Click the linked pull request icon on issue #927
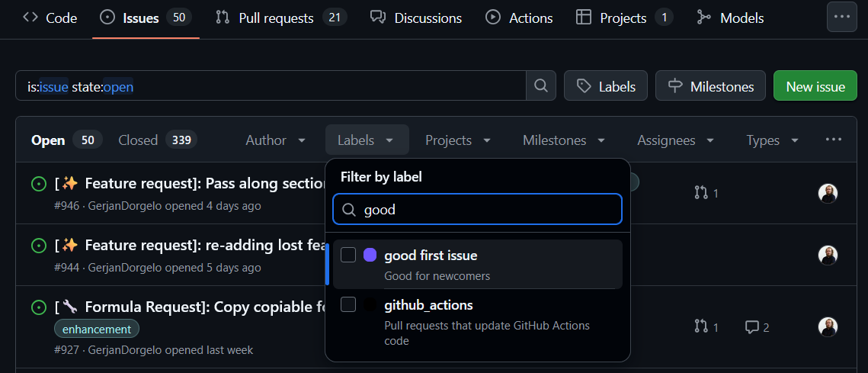Viewport: 868px width, 373px height. click(701, 327)
